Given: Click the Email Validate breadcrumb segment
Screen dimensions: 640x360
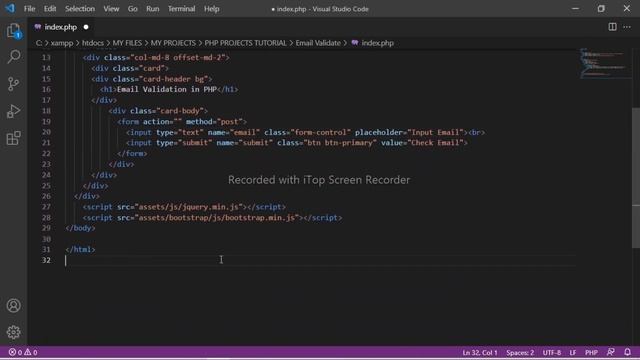Looking at the screenshot, I should [x=318, y=43].
